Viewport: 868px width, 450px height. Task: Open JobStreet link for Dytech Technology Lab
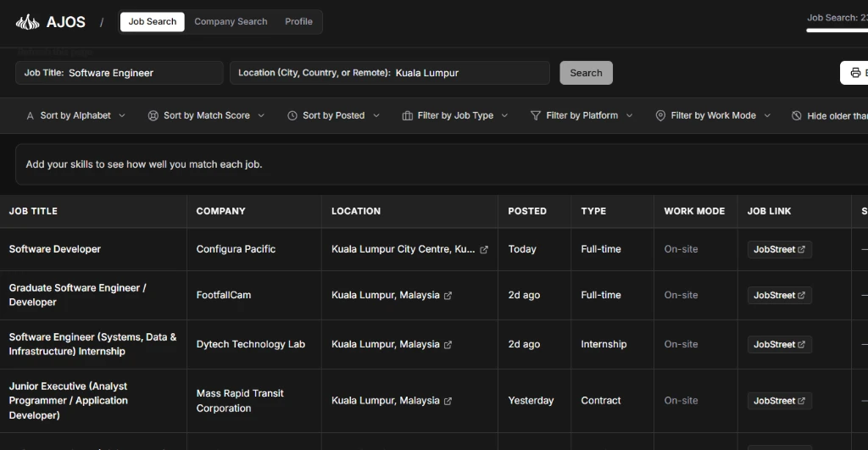tap(780, 344)
